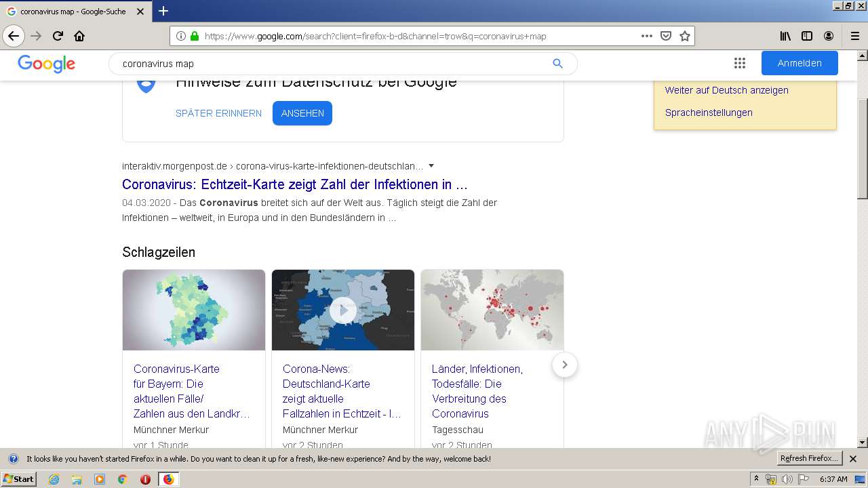The image size is (868, 488).
Task: Click 'Weiter auf Deutsch anzeigen' link
Action: pos(727,90)
